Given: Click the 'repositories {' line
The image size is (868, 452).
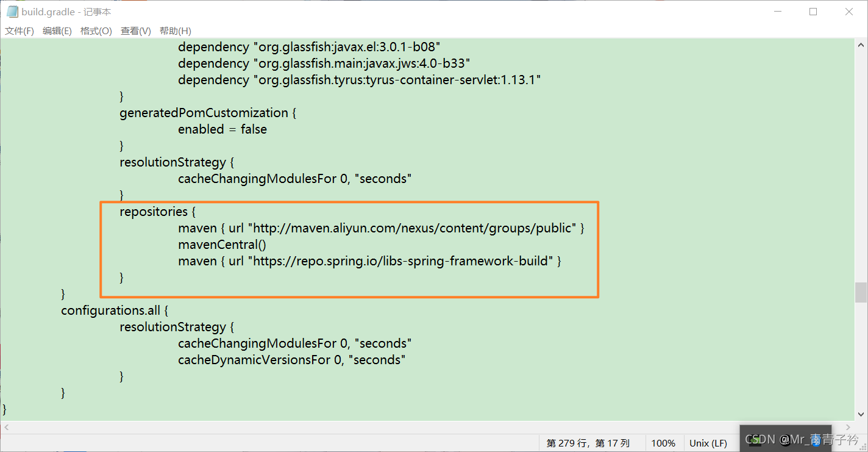Looking at the screenshot, I should coord(157,212).
